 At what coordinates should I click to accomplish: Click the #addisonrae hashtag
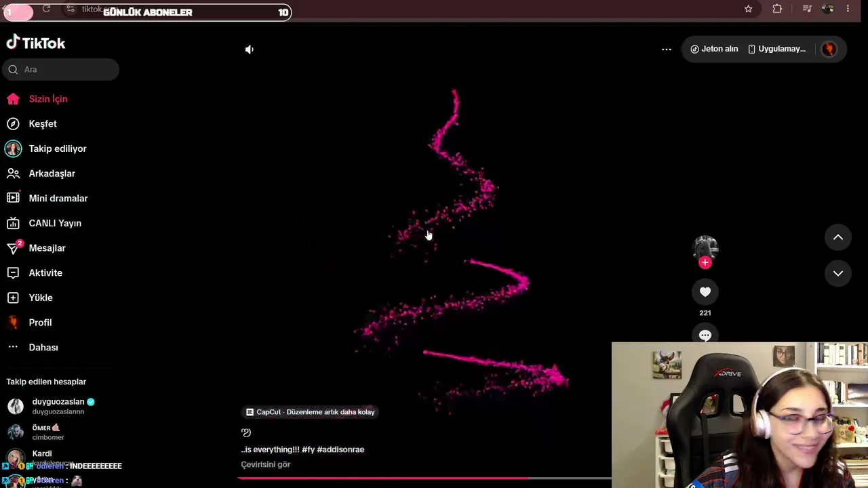coord(340,449)
